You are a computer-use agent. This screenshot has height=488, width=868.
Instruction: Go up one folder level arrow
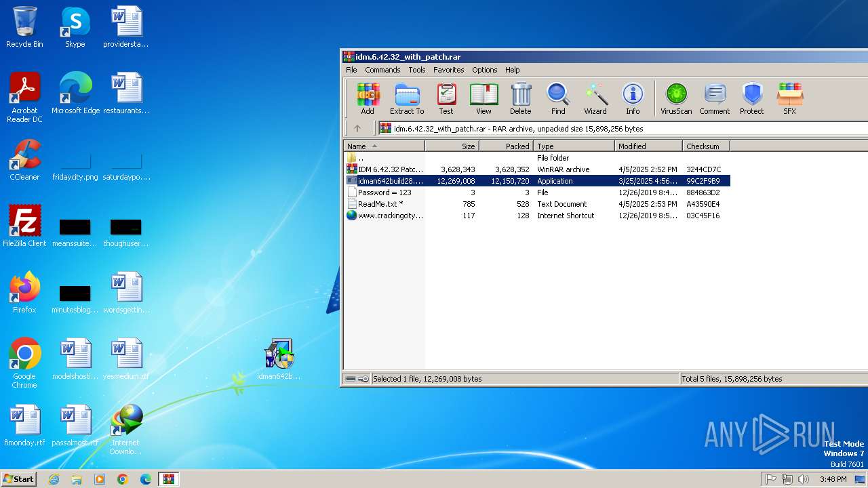[357, 128]
